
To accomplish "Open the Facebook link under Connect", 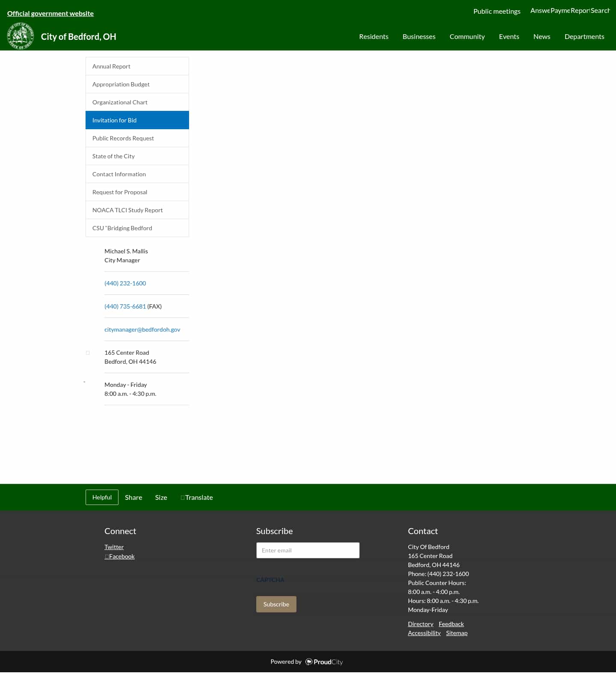I will [x=120, y=556].
